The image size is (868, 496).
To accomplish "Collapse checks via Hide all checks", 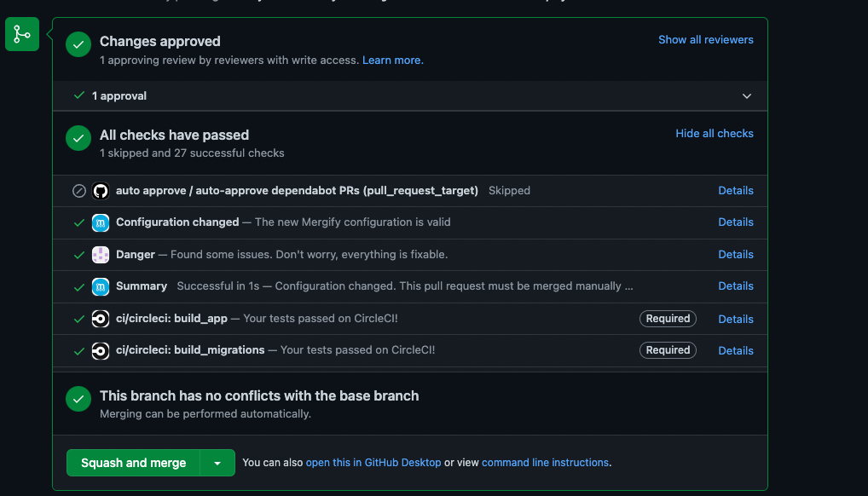I will 715,133.
